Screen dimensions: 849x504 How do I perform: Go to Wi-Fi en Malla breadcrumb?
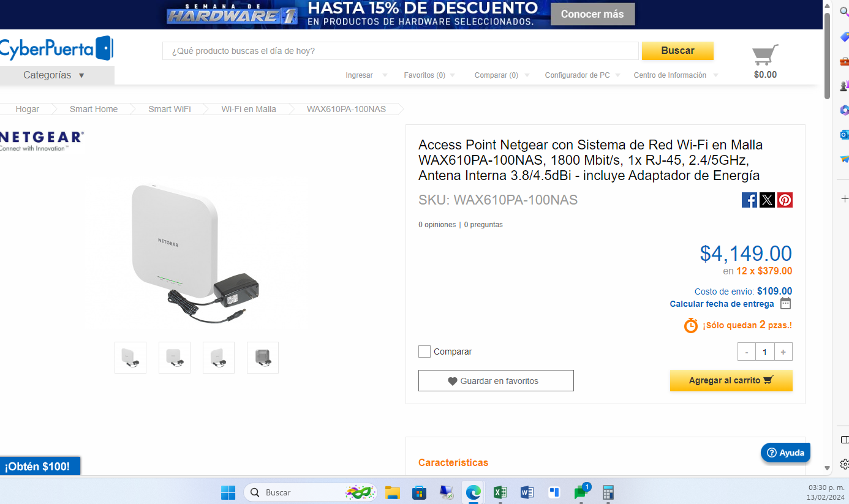(x=249, y=109)
